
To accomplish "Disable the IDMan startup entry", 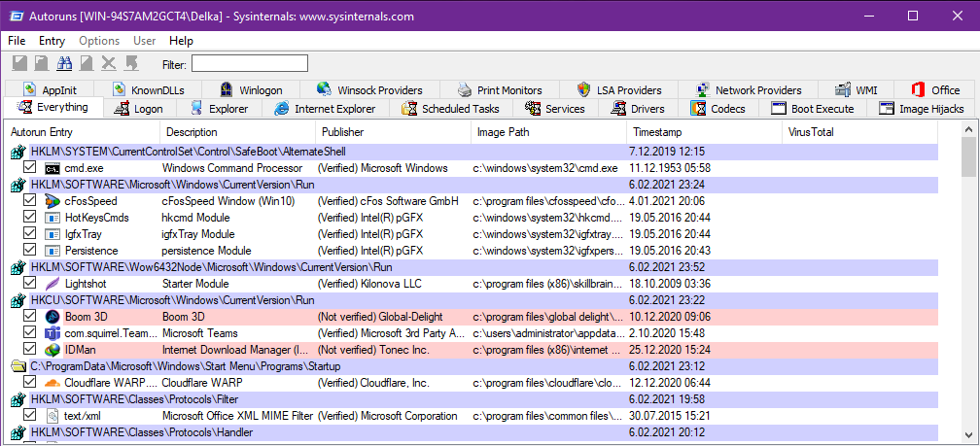I will click(x=29, y=350).
